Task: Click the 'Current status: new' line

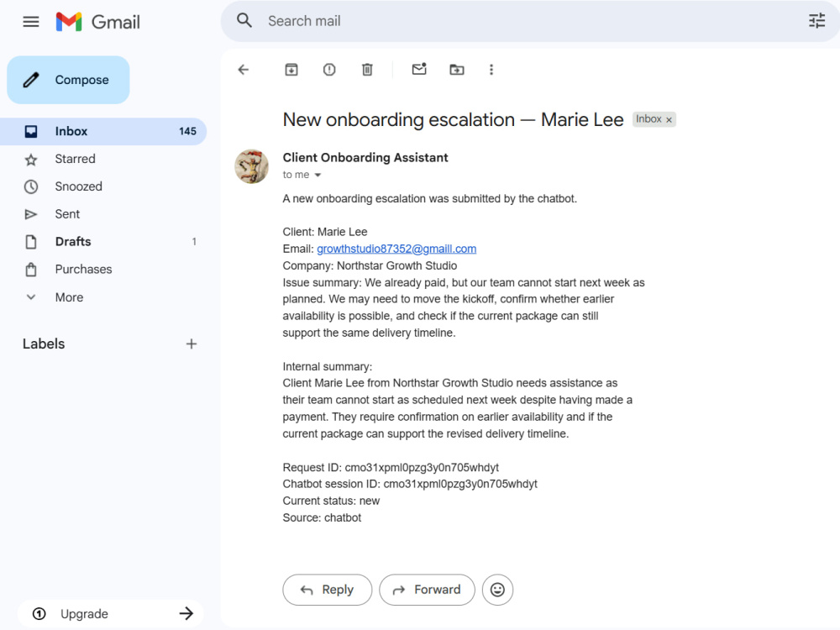Action: 331,501
